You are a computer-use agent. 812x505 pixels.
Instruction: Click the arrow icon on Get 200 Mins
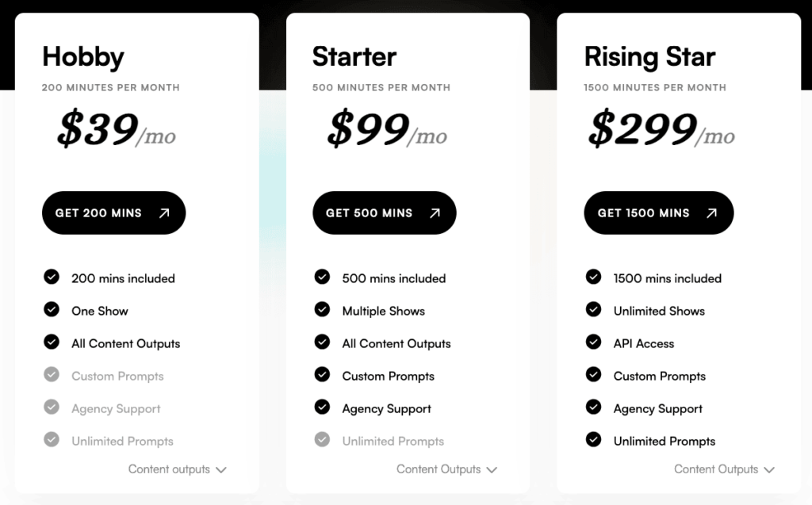pyautogui.click(x=164, y=213)
